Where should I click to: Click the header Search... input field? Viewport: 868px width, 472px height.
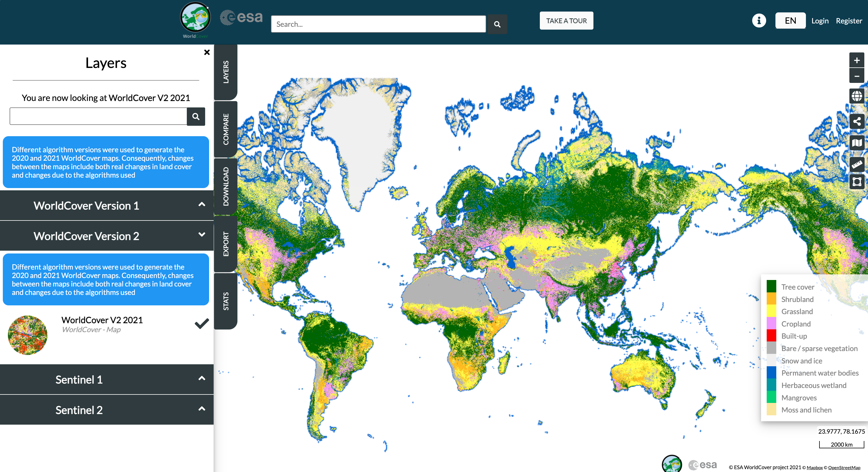378,24
